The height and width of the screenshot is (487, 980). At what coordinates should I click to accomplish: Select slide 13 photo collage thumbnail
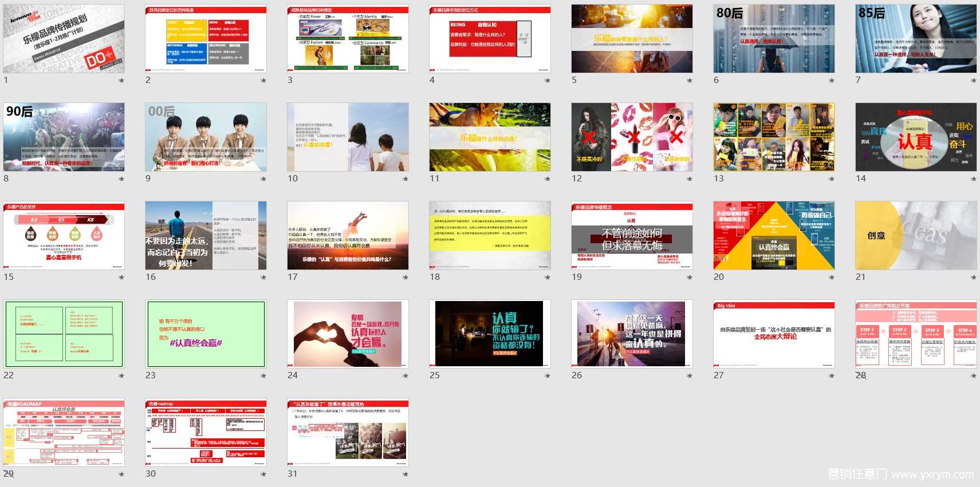point(774,137)
